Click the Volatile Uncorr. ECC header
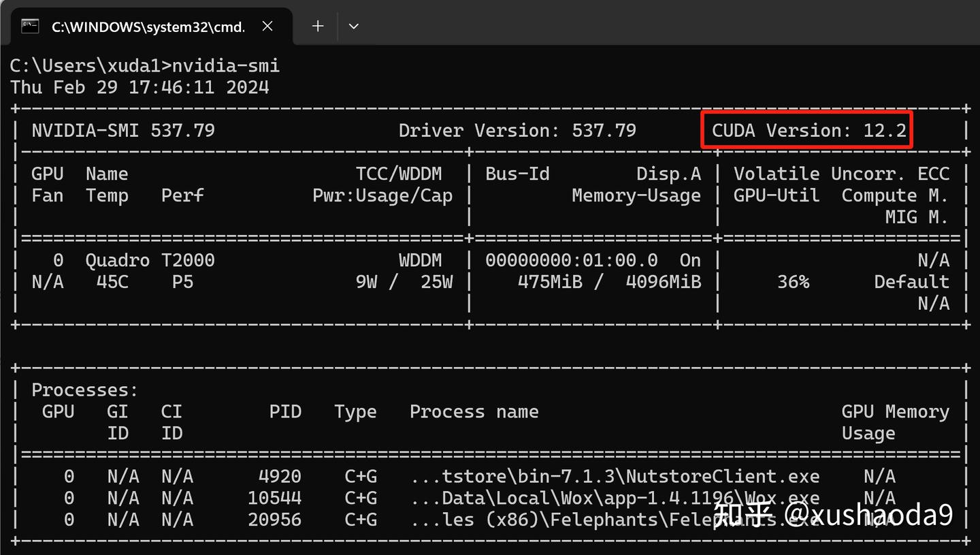The height and width of the screenshot is (555, 980). tap(841, 174)
